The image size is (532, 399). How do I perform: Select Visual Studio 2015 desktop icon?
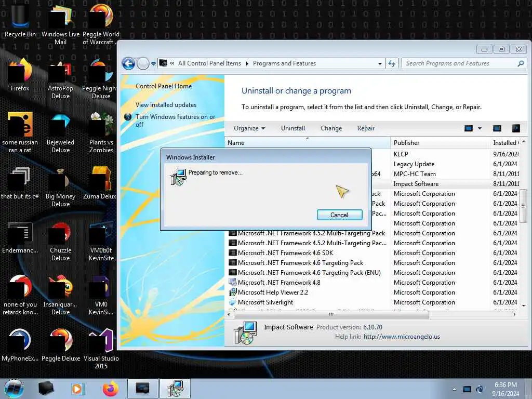point(101,349)
